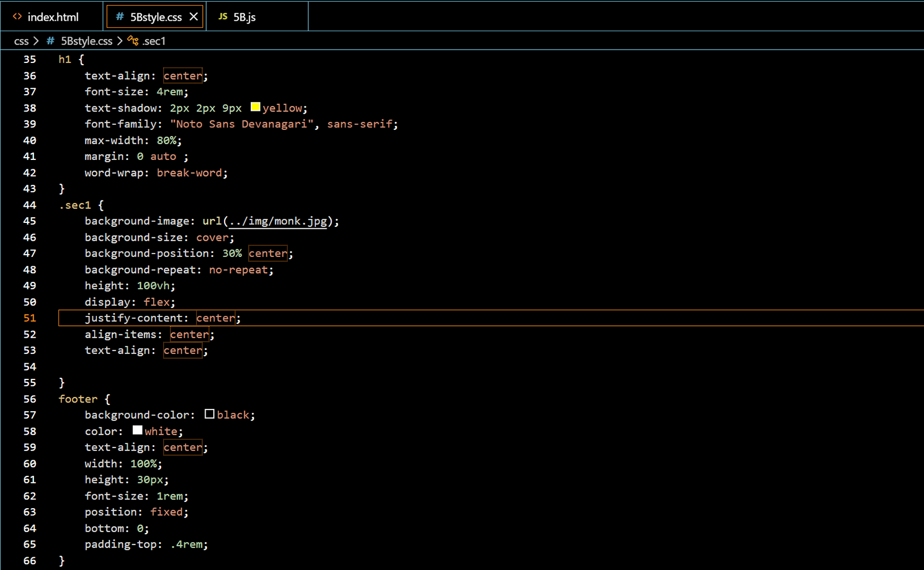Expand breadcrumb chevron after 5Bstyle.css
Screen dimensions: 924x570
pos(120,41)
